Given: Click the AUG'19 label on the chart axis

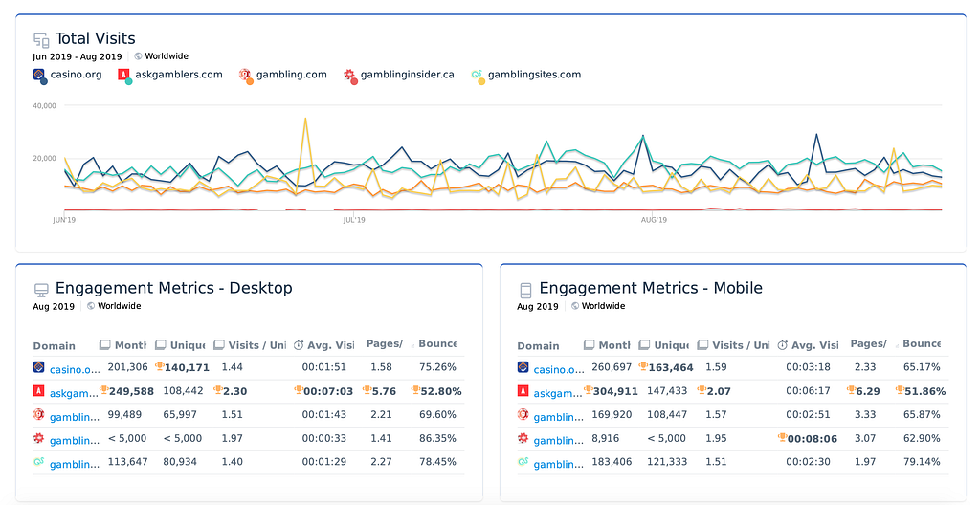Looking at the screenshot, I should pos(654,220).
